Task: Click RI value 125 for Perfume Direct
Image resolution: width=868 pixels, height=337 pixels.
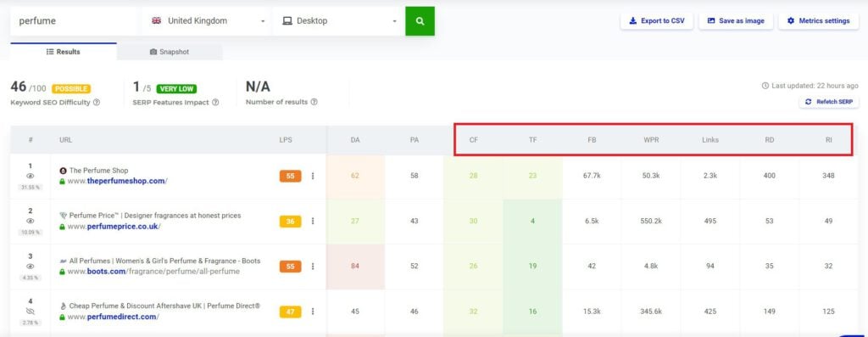Action: coord(829,312)
